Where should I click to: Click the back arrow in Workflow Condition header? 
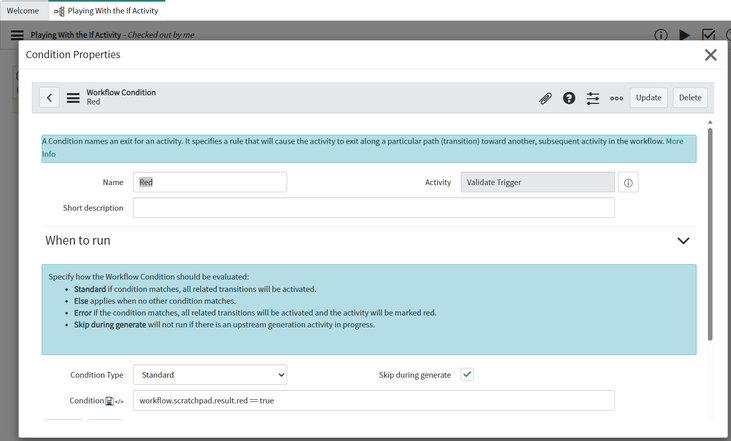[x=49, y=97]
